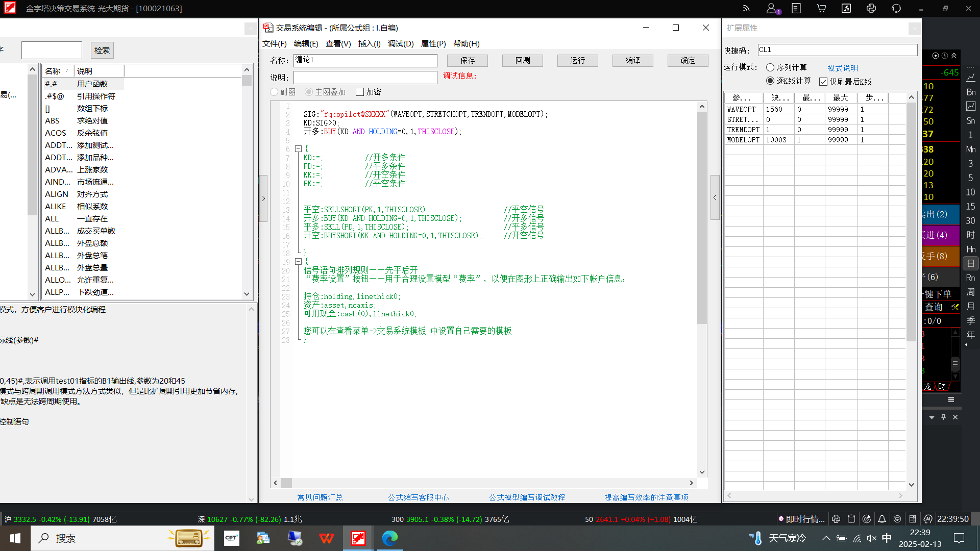The image size is (980, 551).
Task: Click the 检索 search button
Action: click(x=102, y=50)
